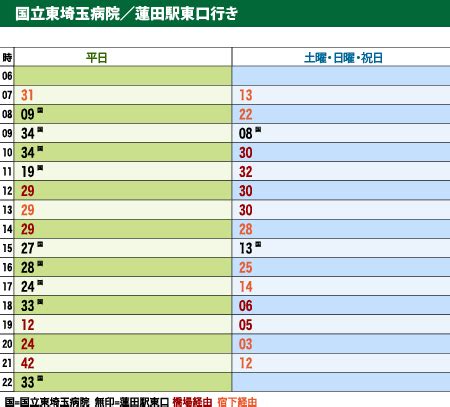450x407 pixels.
Task: Click holiday departure 08 in the 09 row
Action: tap(246, 134)
